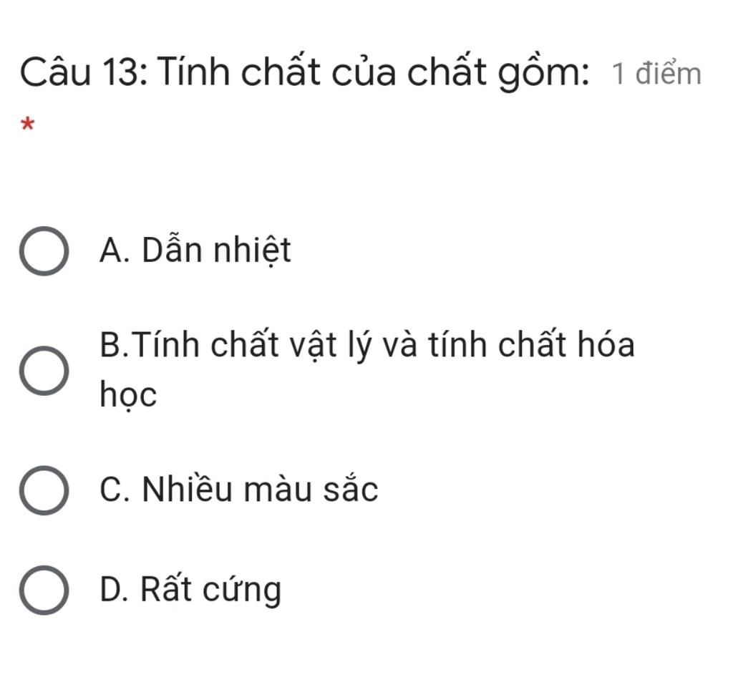Click the answer text 'A. Dẫn nhiệt'
Image resolution: width=733 pixels, height=700 pixels.
(195, 251)
